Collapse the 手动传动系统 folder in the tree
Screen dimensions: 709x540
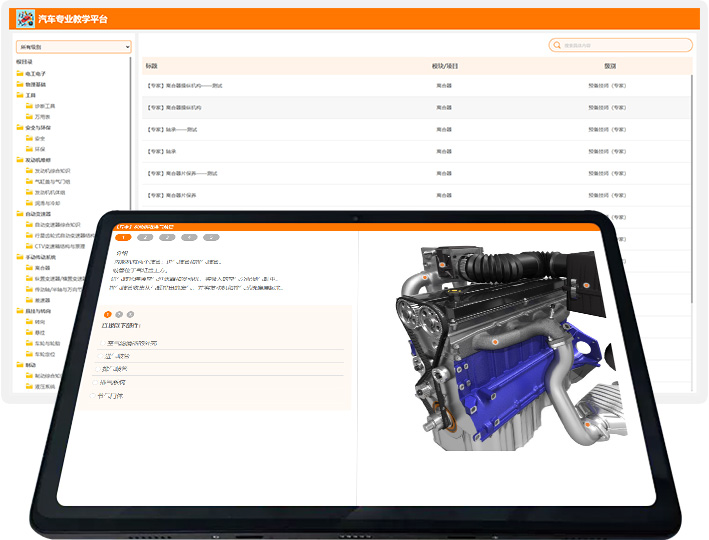[x=20, y=257]
